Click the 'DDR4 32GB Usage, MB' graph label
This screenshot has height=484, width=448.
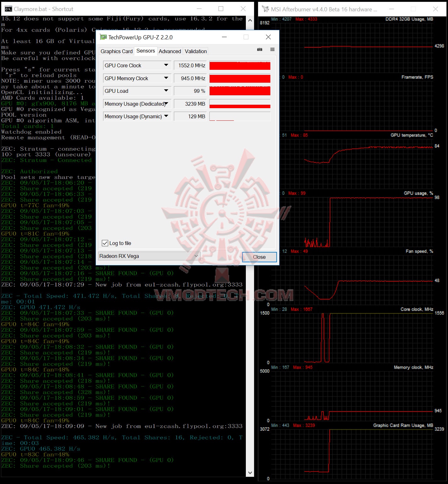coord(409,19)
